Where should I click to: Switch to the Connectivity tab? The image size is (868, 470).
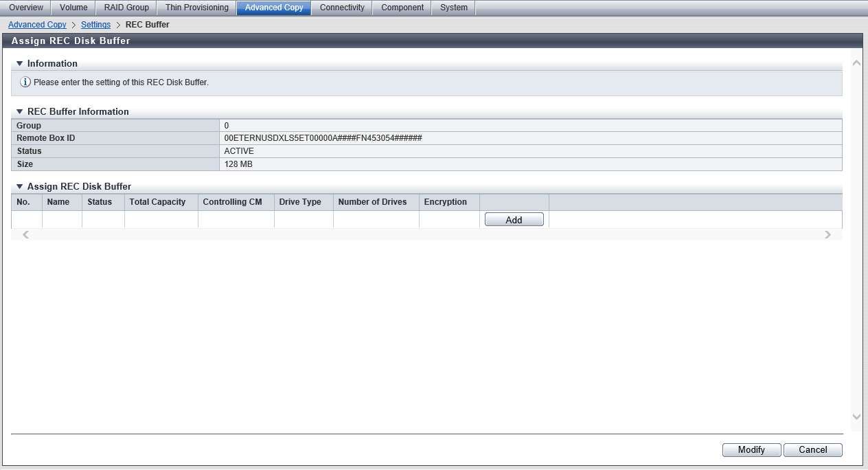[x=342, y=8]
